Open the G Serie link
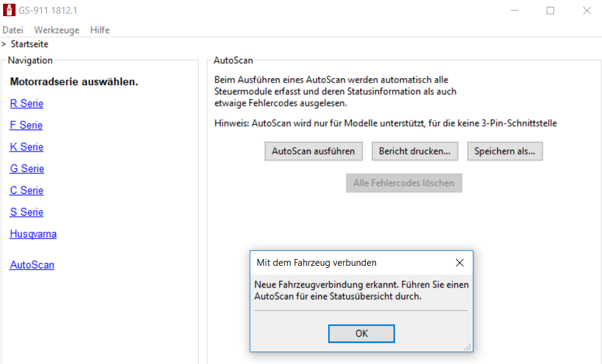Viewport: 602px width, 364px height. [x=27, y=169]
